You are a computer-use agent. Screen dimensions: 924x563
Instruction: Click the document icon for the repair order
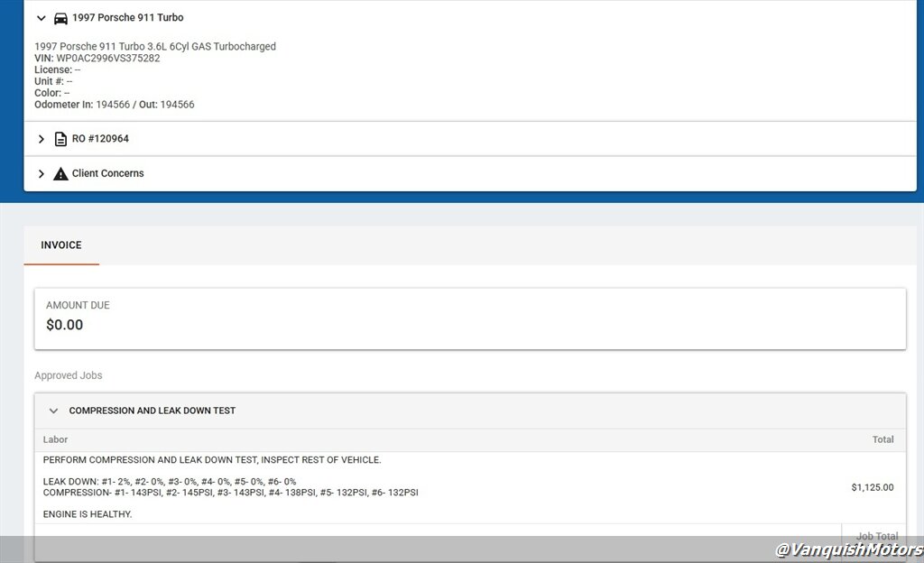[x=60, y=139]
